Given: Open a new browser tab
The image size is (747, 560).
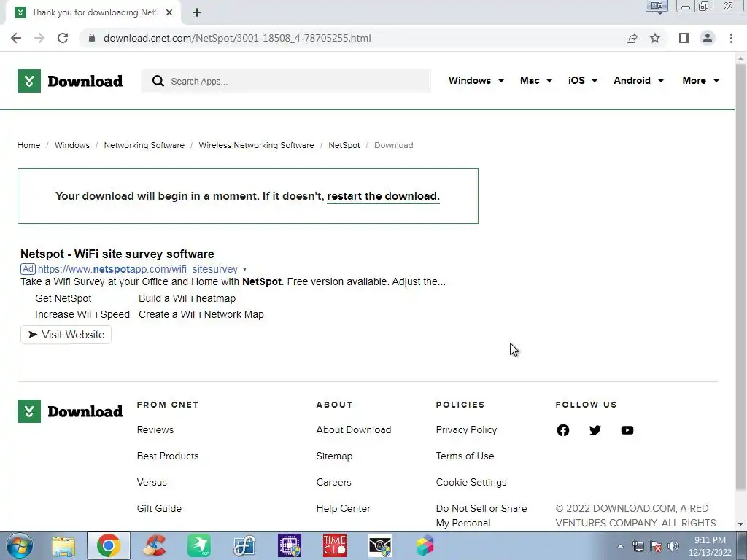Looking at the screenshot, I should coord(197,12).
